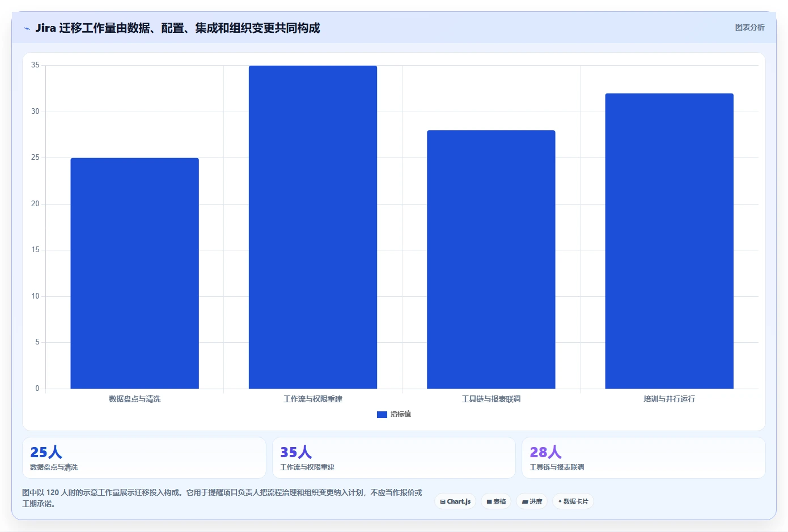Click the y-axis value 35
The image size is (788, 532).
pos(35,65)
